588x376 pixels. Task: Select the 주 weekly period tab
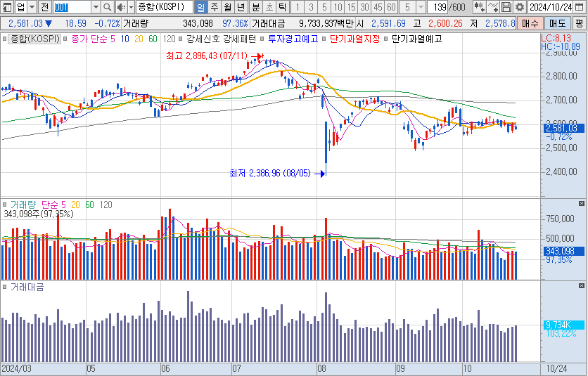[214, 7]
